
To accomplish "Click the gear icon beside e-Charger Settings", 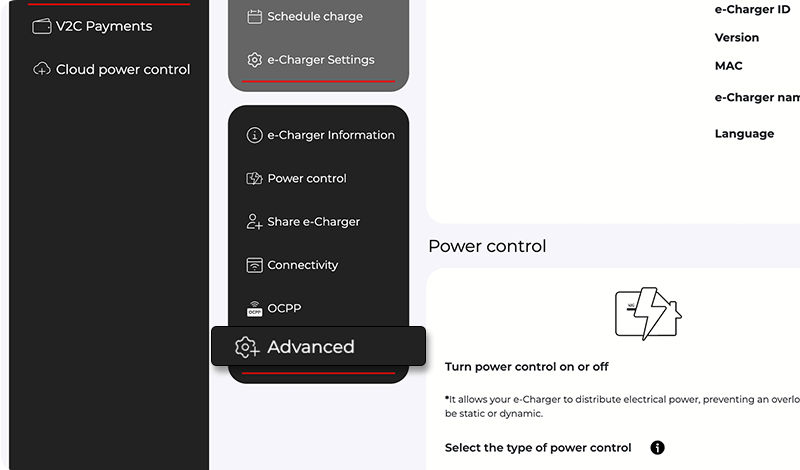I will point(254,60).
